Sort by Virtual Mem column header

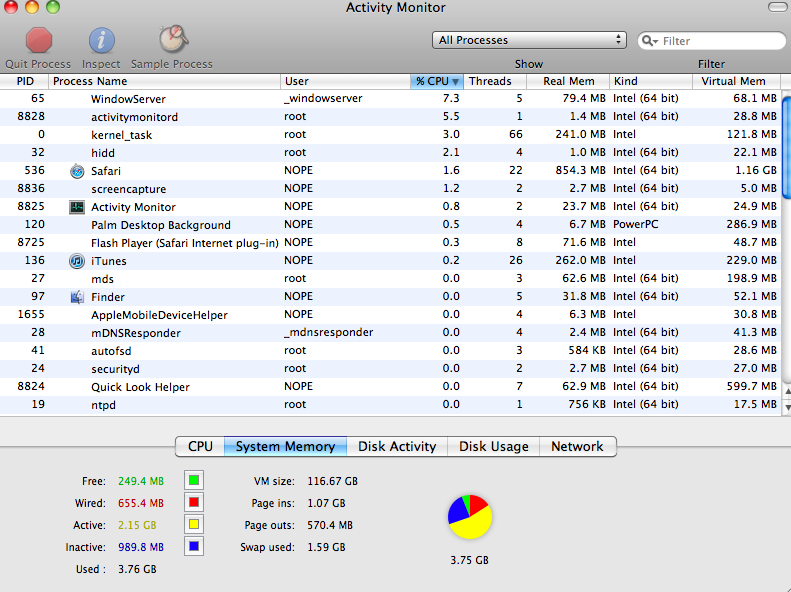[737, 81]
